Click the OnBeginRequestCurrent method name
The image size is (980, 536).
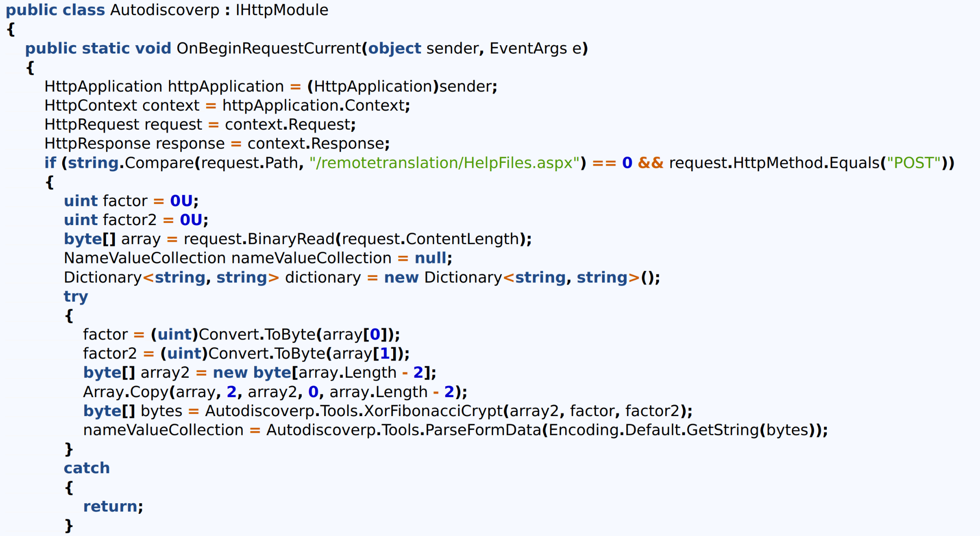[269, 48]
